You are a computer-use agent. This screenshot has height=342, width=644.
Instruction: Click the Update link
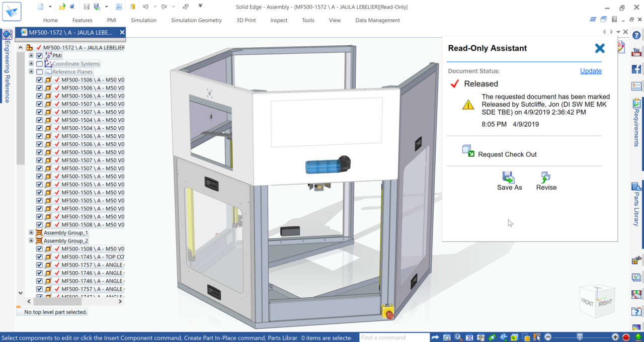click(591, 71)
